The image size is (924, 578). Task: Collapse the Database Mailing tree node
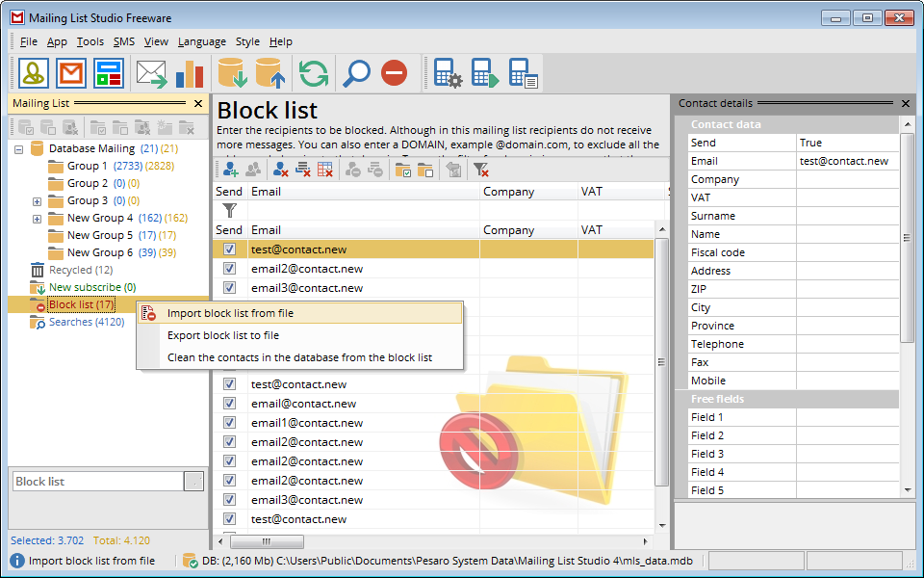point(19,149)
